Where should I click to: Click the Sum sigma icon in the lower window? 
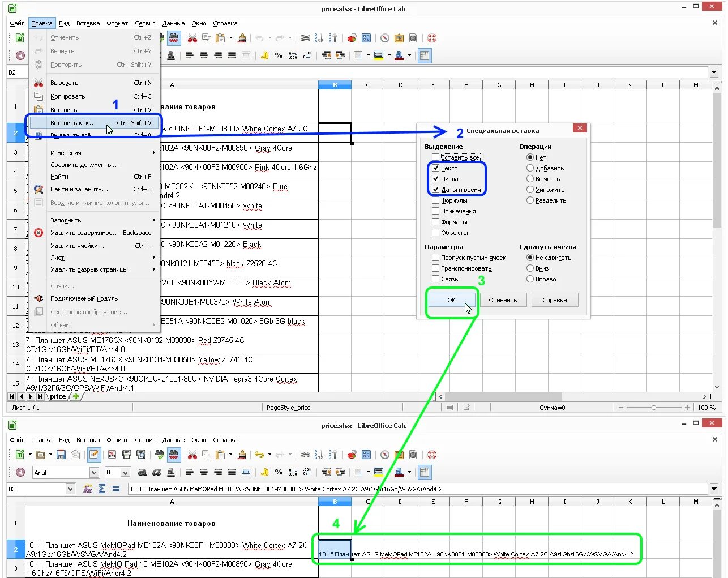tap(102, 489)
